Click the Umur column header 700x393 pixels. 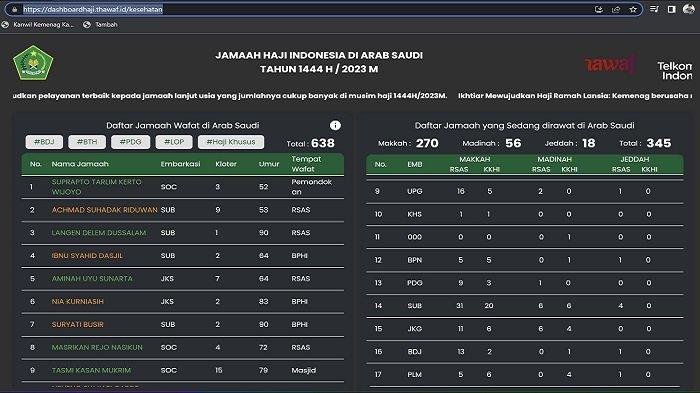coord(269,164)
